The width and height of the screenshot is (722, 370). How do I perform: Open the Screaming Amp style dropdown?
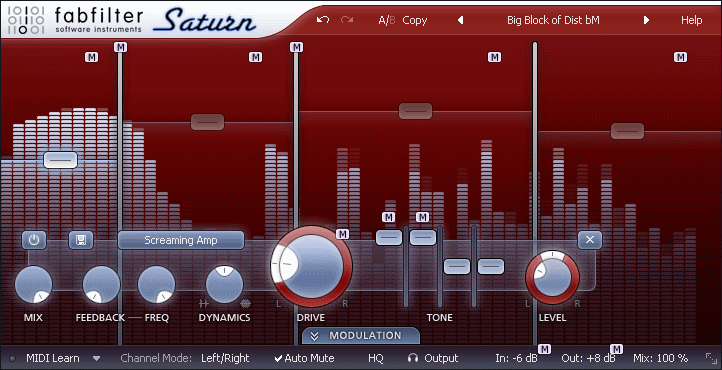click(x=180, y=240)
